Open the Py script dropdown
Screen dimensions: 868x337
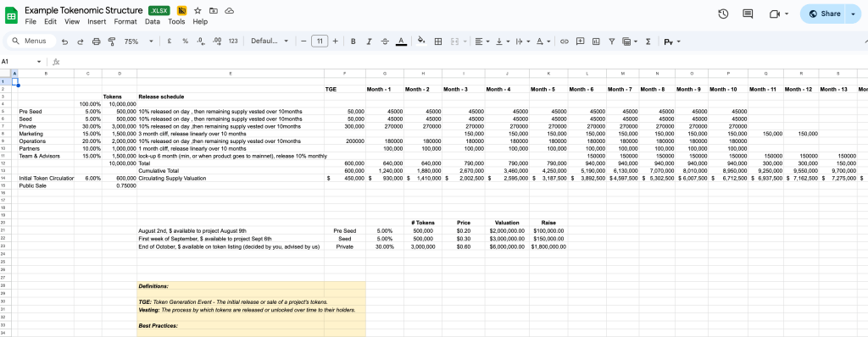pyautogui.click(x=672, y=41)
